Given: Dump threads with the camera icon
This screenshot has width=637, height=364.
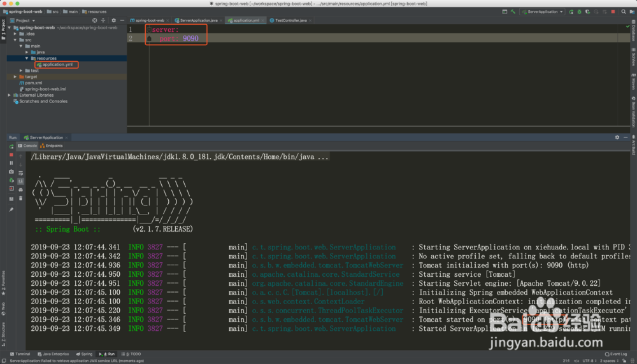Looking at the screenshot, I should (11, 172).
